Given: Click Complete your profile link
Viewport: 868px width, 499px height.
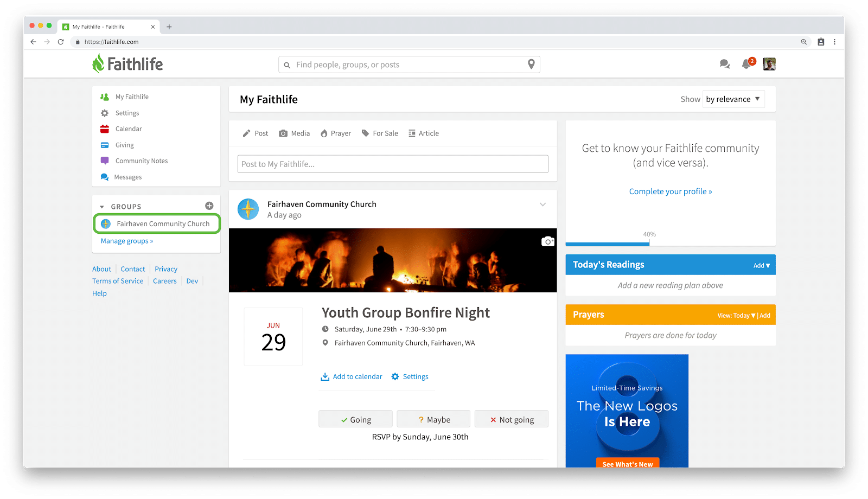Looking at the screenshot, I should [671, 191].
